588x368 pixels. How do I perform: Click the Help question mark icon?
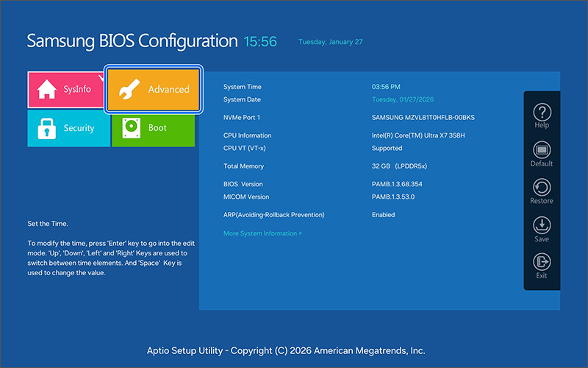coord(542,112)
